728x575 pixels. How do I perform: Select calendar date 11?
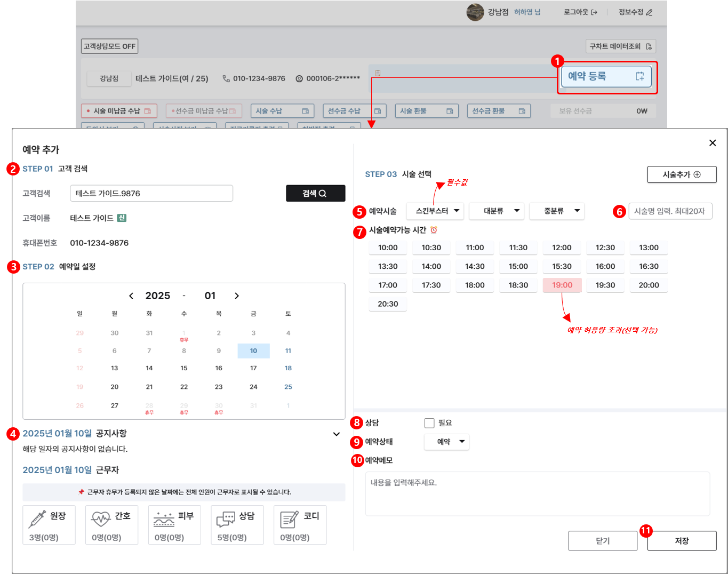pos(288,351)
